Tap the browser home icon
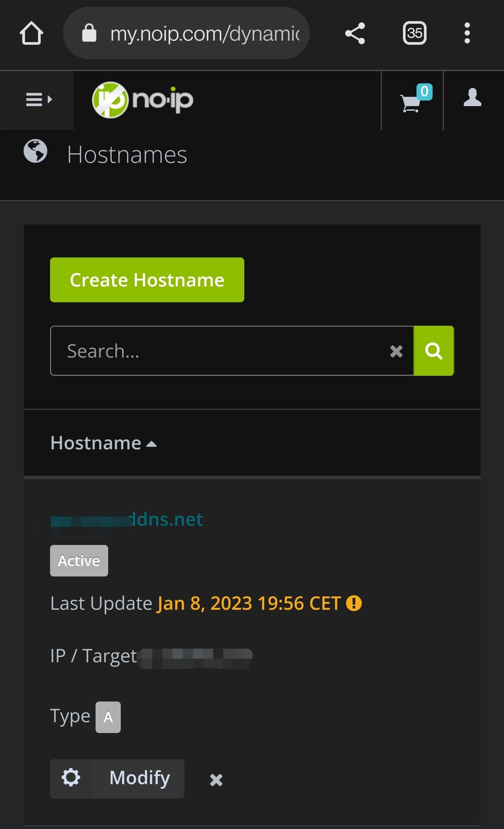 [31, 33]
